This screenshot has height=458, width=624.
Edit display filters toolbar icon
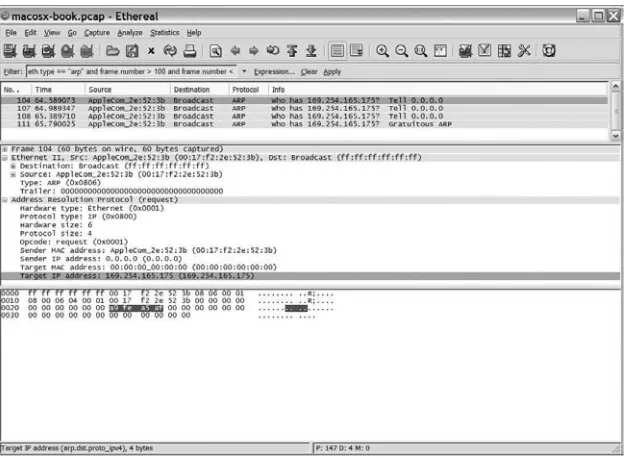click(x=484, y=51)
